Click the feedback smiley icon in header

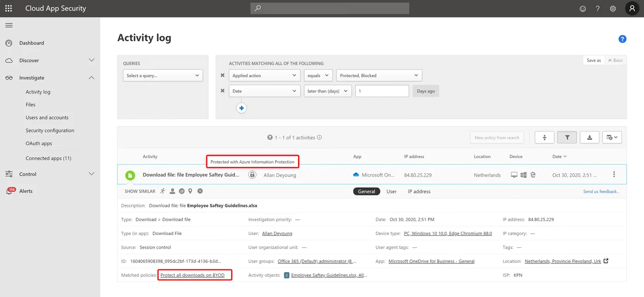583,9
